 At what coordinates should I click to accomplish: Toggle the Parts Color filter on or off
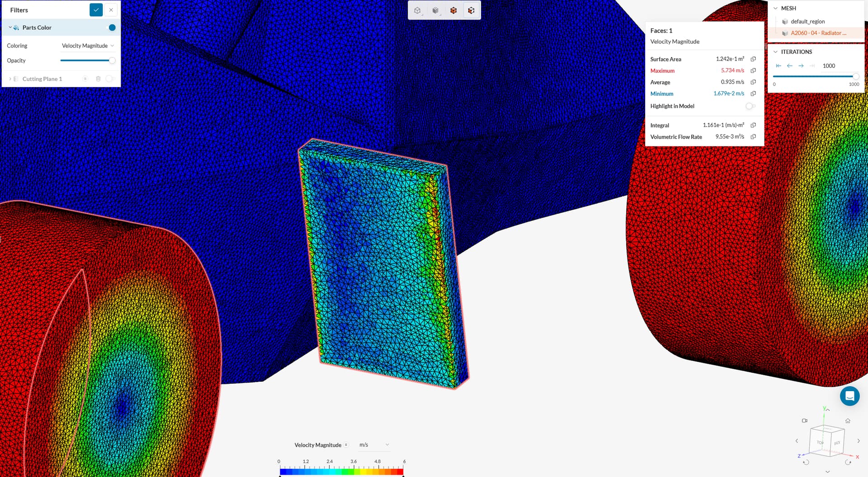pyautogui.click(x=112, y=28)
